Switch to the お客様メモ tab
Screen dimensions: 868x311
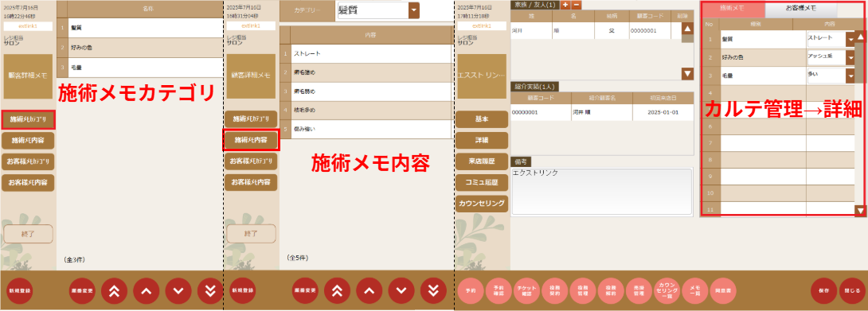801,8
